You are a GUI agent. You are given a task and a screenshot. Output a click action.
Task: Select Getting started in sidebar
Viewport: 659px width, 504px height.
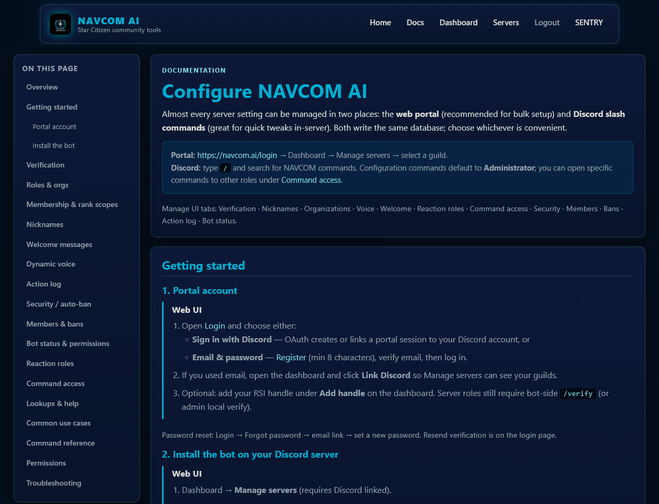52,107
